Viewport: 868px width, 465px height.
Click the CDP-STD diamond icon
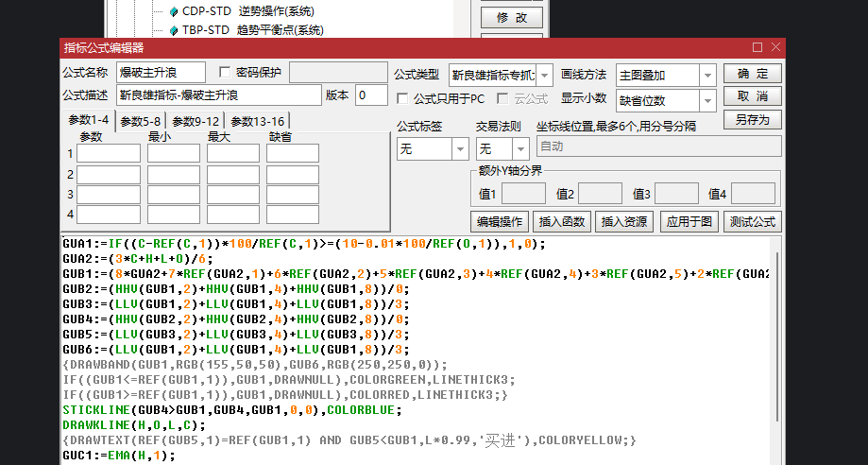tap(173, 11)
